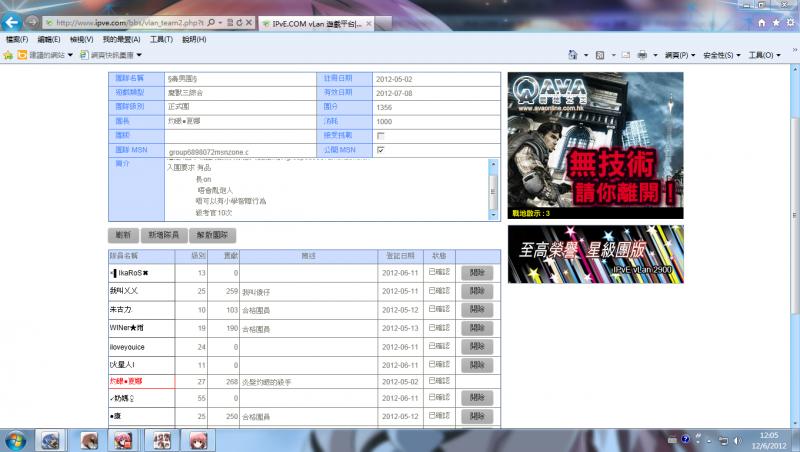Screen dimensions: 800x452
Task: Click the favorites star icon at top right
Action: point(777,21)
